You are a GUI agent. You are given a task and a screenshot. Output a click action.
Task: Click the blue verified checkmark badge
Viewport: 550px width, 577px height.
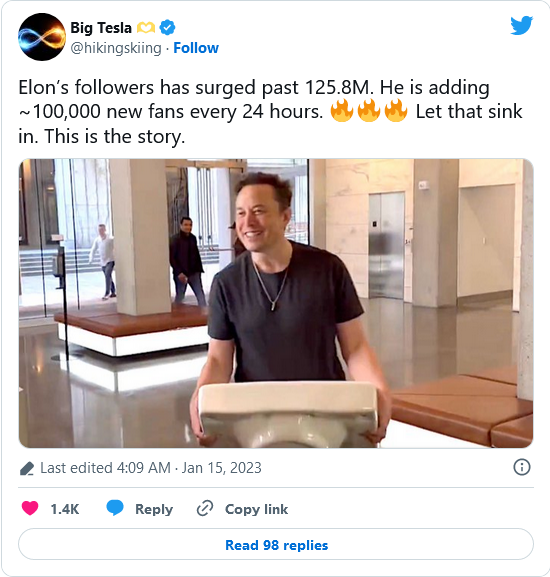(x=168, y=28)
